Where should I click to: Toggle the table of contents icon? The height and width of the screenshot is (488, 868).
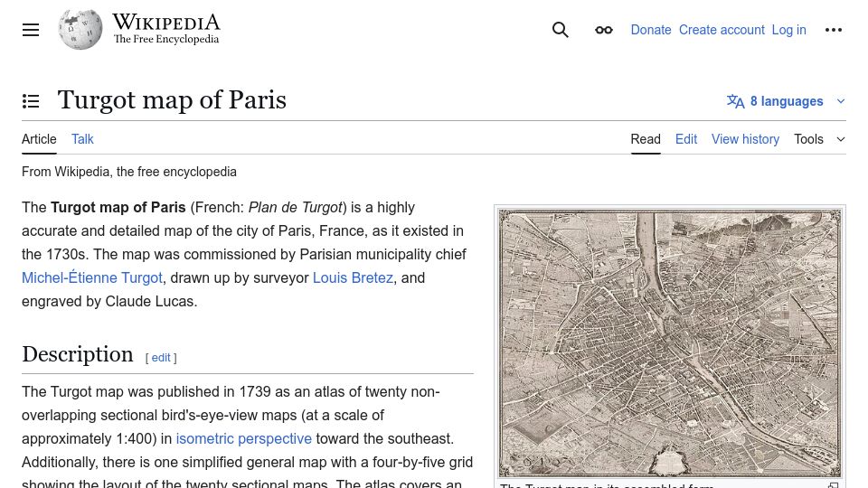pyautogui.click(x=31, y=100)
